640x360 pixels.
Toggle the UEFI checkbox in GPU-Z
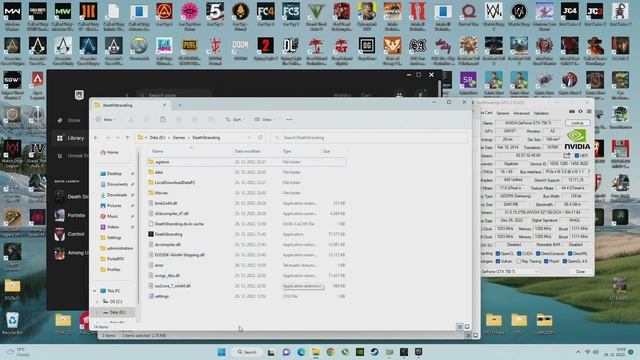pos(577,156)
